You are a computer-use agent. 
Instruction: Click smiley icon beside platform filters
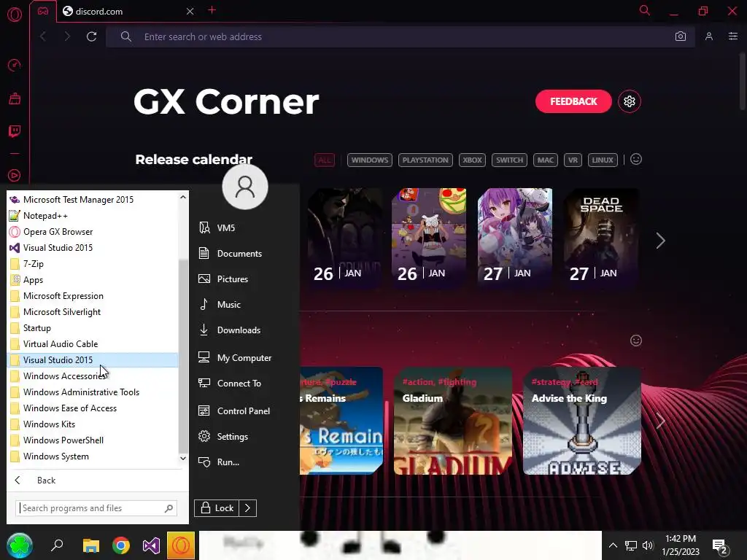[x=636, y=159]
